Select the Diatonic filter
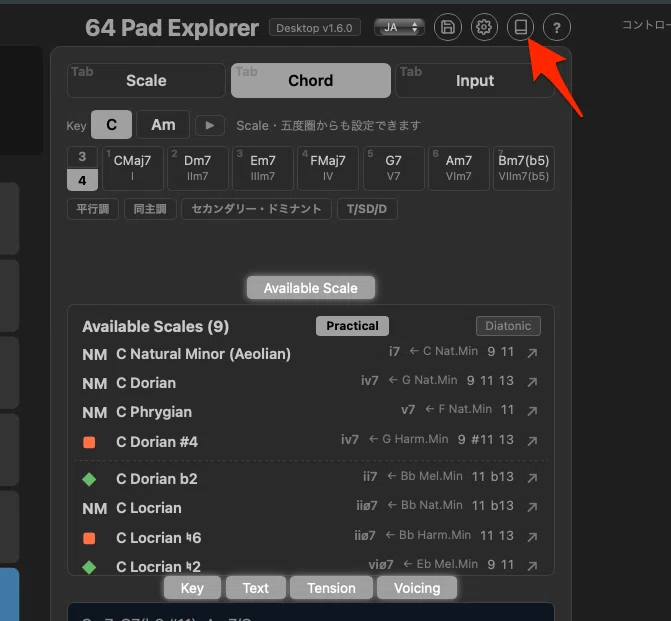Image resolution: width=671 pixels, height=621 pixels. click(x=508, y=326)
